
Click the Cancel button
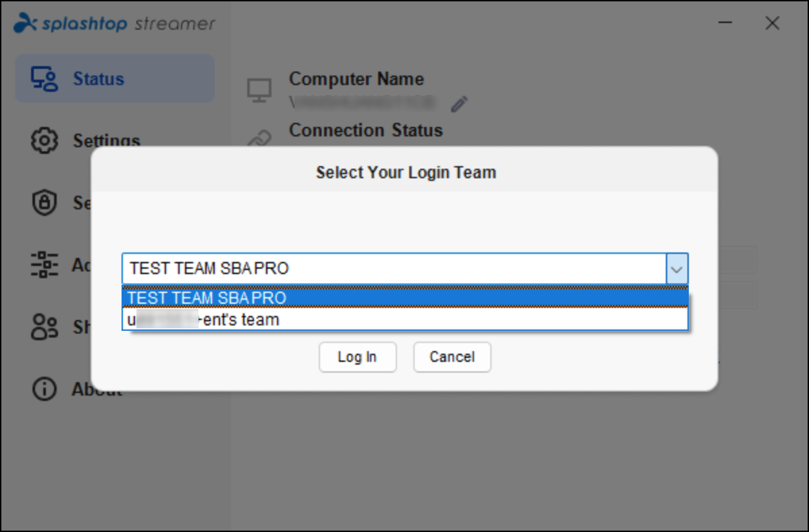pyautogui.click(x=452, y=357)
